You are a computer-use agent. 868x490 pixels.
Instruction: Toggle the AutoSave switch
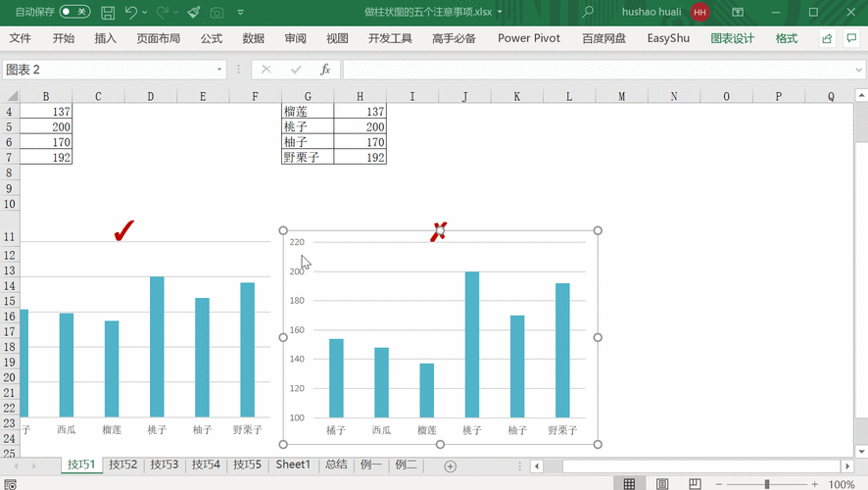coord(74,13)
